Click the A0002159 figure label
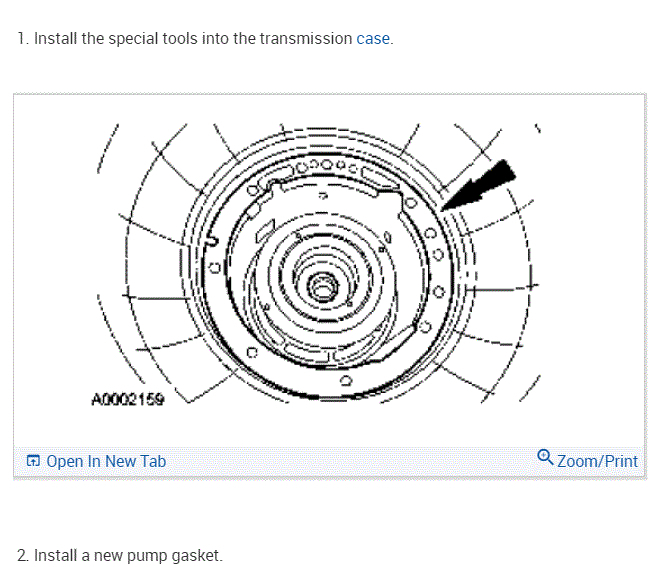 click(128, 399)
